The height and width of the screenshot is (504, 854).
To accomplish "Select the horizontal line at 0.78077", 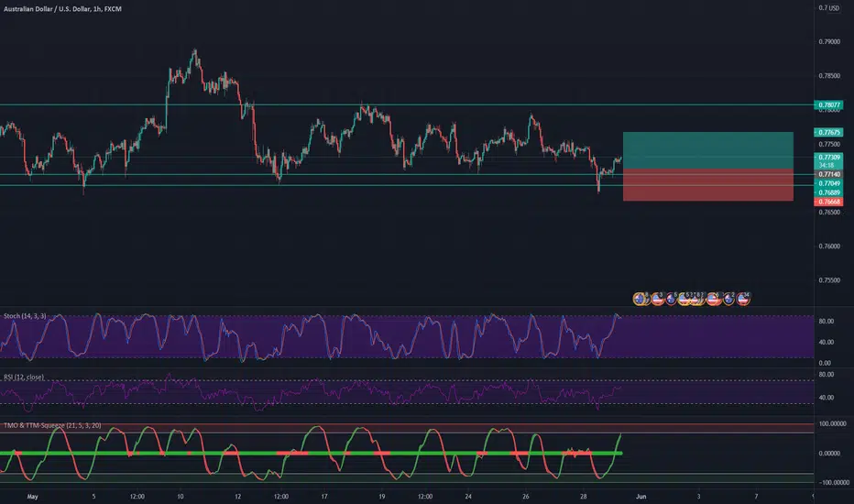I will tap(407, 104).
